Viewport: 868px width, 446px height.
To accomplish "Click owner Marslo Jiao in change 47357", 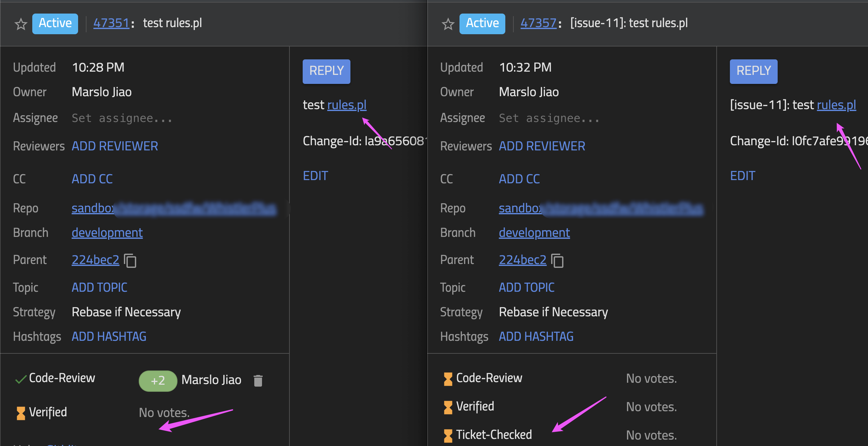I will [x=529, y=92].
